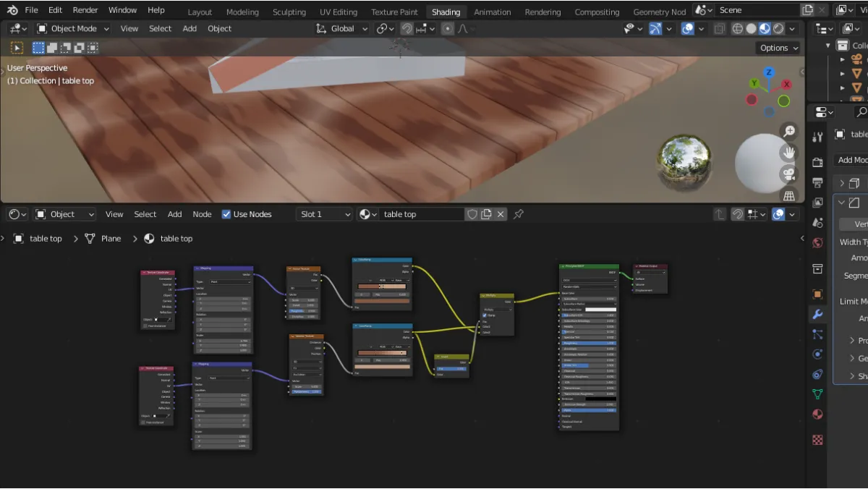This screenshot has width=868, height=489.
Task: Open the Edit menu
Action: click(x=55, y=10)
